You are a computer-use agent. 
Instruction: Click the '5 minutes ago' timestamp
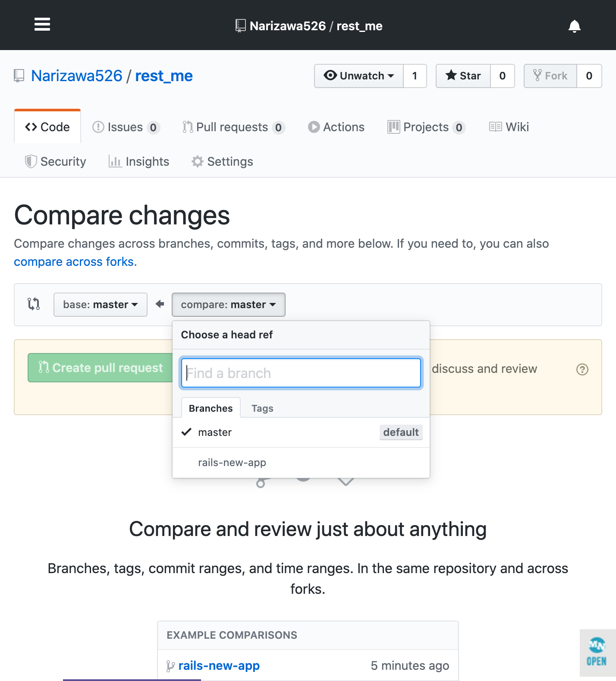click(x=410, y=666)
